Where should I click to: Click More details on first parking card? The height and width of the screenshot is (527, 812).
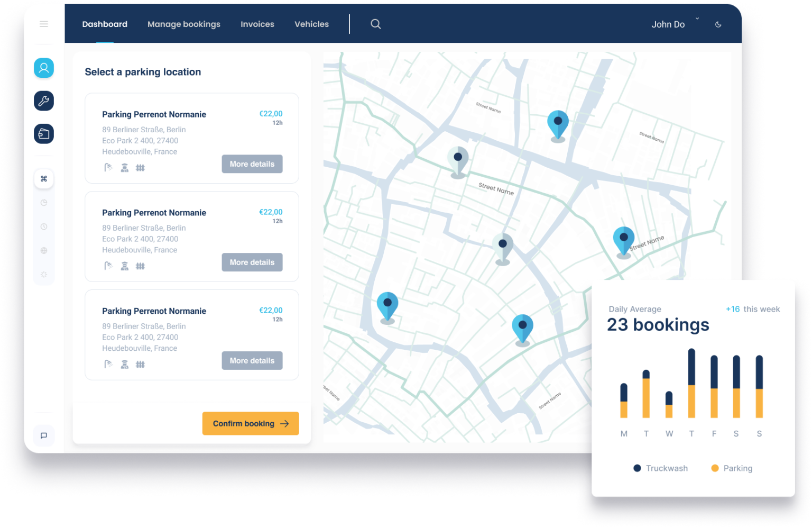coord(252,164)
